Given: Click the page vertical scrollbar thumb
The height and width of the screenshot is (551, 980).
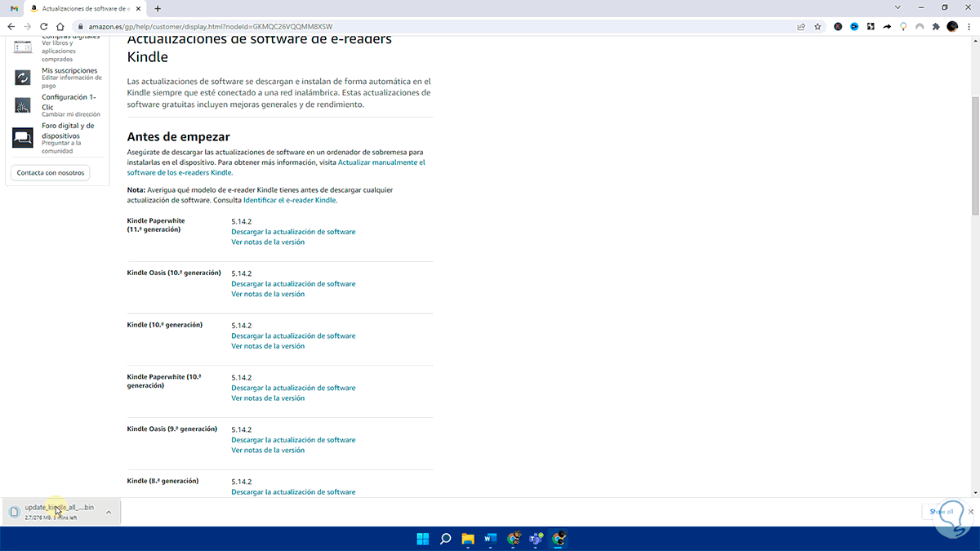Looking at the screenshot, I should (975, 155).
